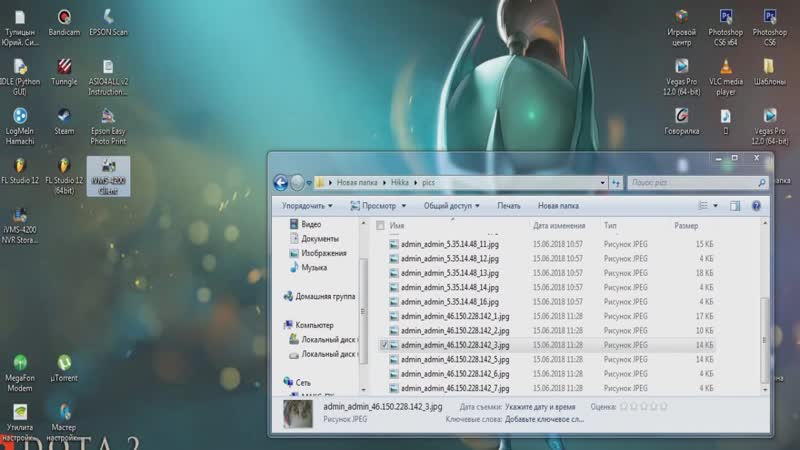Open the VLC media player shortcut

(x=726, y=77)
